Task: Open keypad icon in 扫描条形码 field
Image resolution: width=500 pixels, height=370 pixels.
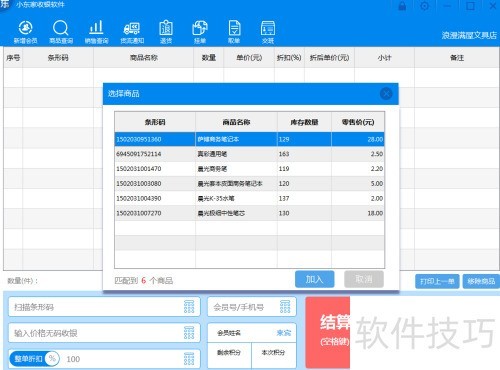Action: point(189,306)
